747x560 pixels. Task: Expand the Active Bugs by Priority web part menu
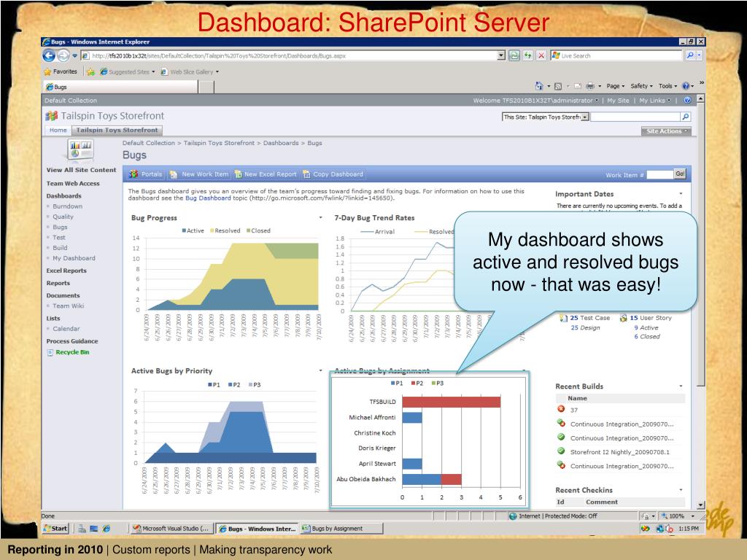[x=320, y=370]
